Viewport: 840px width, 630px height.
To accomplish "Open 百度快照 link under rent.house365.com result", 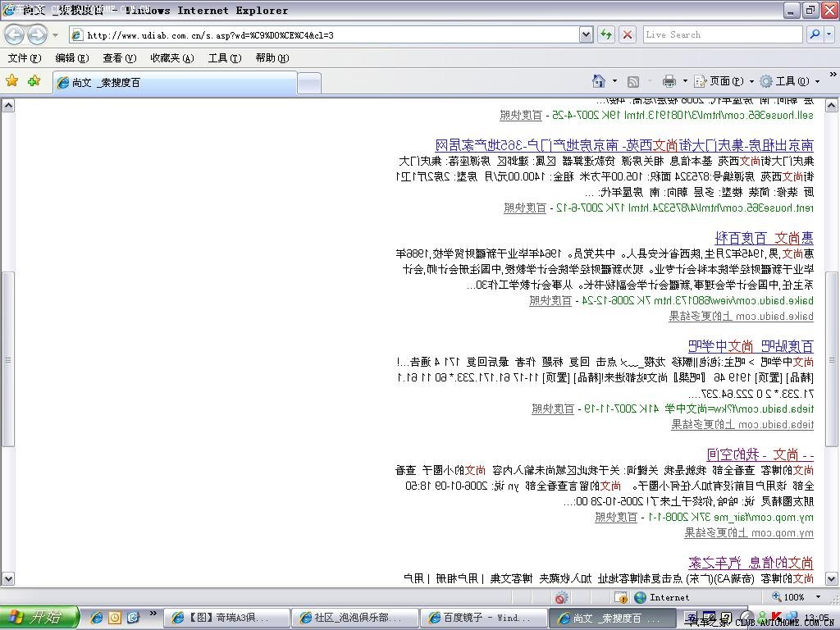I will [x=524, y=208].
